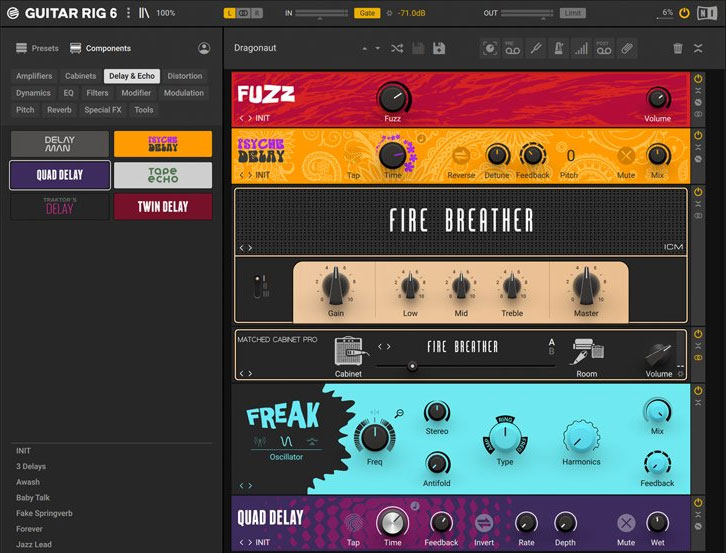This screenshot has height=553, width=726.
Task: Click previous preset chevron in Fuzz module
Action: [241, 118]
